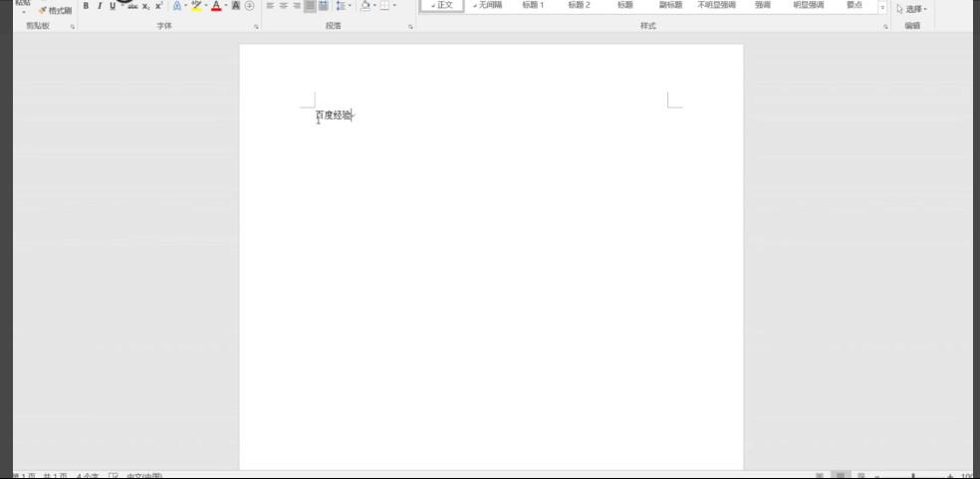The width and height of the screenshot is (980, 479).
Task: Expand shading color dropdown arrow
Action: [374, 6]
